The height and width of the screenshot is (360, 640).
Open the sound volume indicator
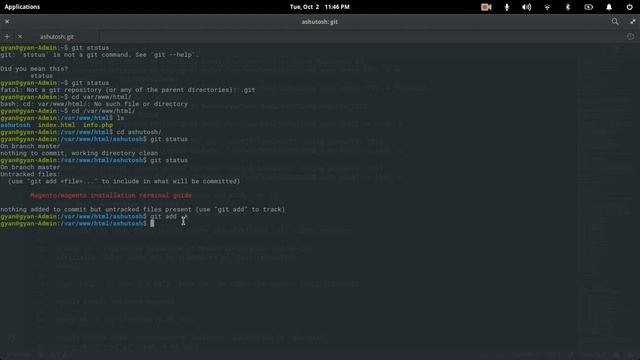coord(527,7)
